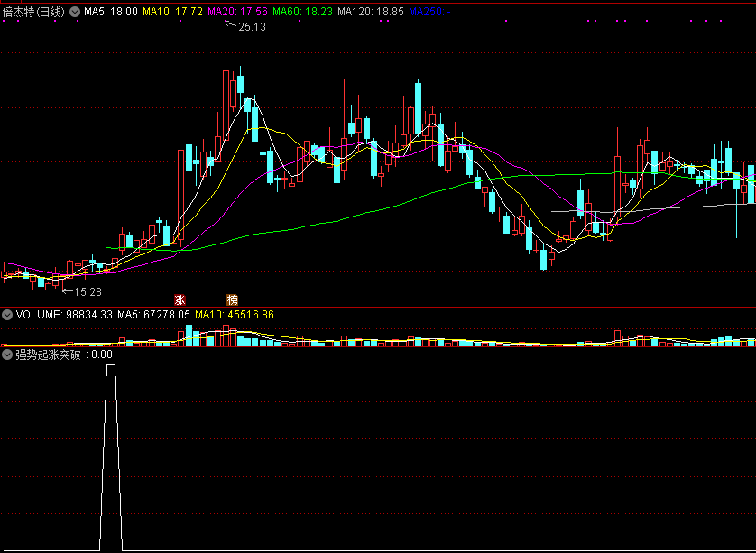
Task: Click the MA20: 17.56 label
Action: (x=237, y=12)
